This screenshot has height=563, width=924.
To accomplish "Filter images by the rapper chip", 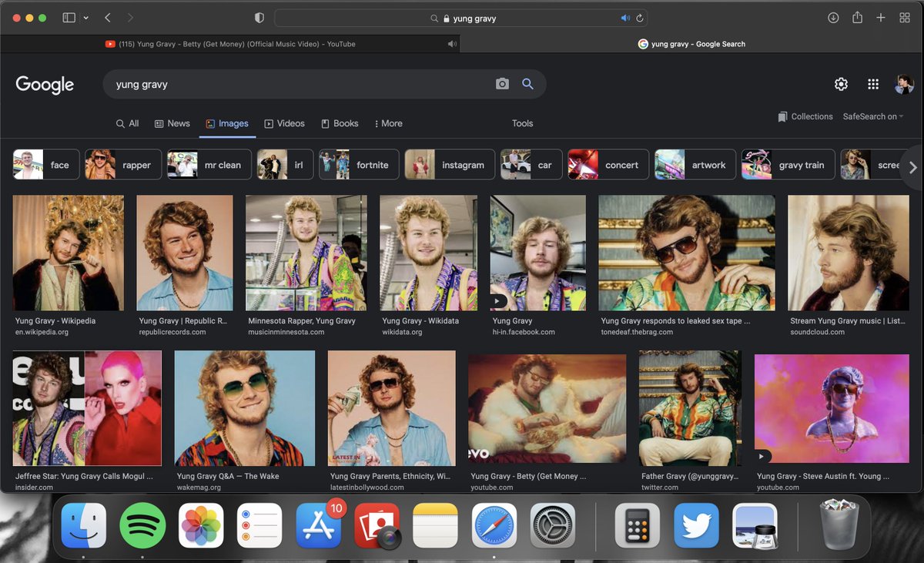I will (x=123, y=165).
